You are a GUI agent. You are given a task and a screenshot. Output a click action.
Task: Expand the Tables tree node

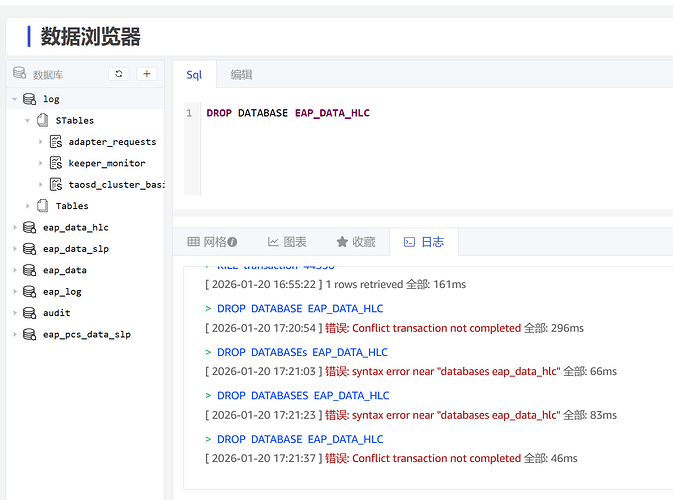[28, 206]
